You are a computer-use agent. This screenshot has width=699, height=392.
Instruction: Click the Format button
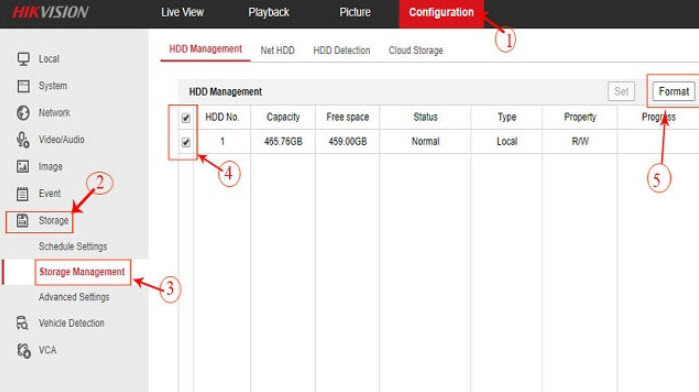[674, 91]
